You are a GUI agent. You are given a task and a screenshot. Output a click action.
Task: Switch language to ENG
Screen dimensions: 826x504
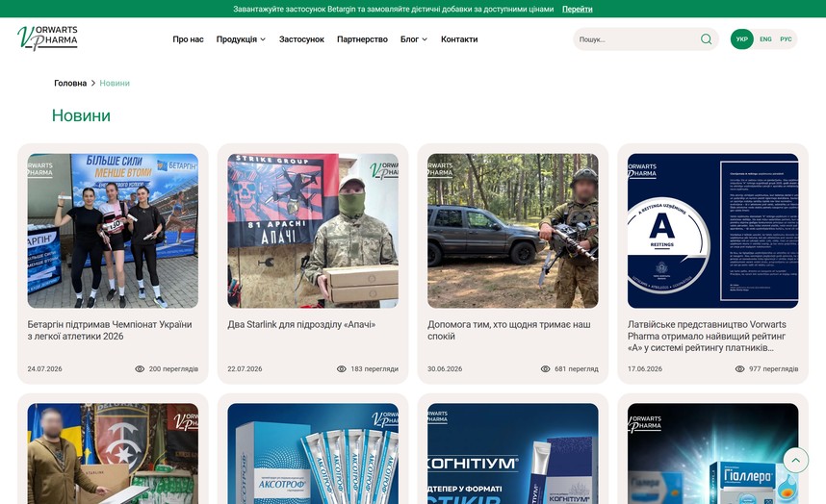point(765,38)
